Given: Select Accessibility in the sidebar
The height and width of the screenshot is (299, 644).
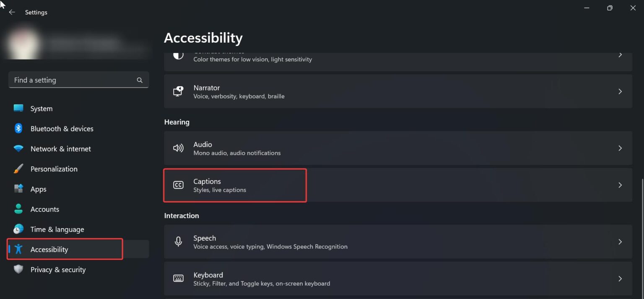Looking at the screenshot, I should (49, 249).
